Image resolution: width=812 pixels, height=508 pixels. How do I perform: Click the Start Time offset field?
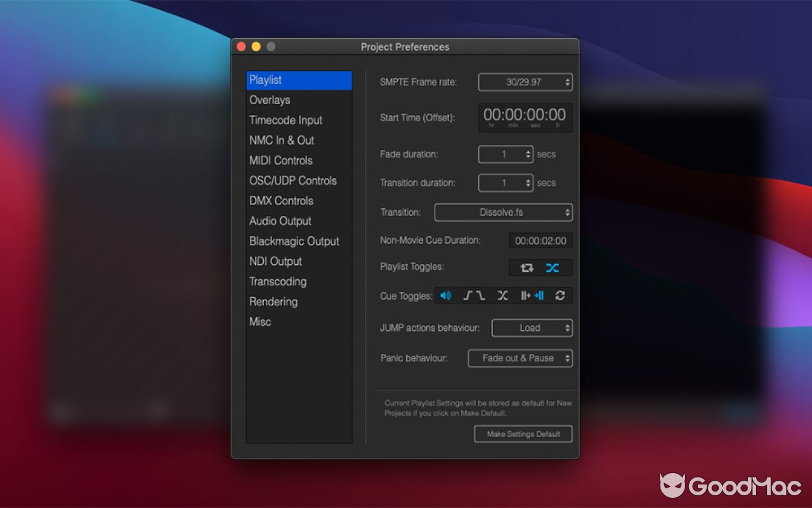(525, 117)
